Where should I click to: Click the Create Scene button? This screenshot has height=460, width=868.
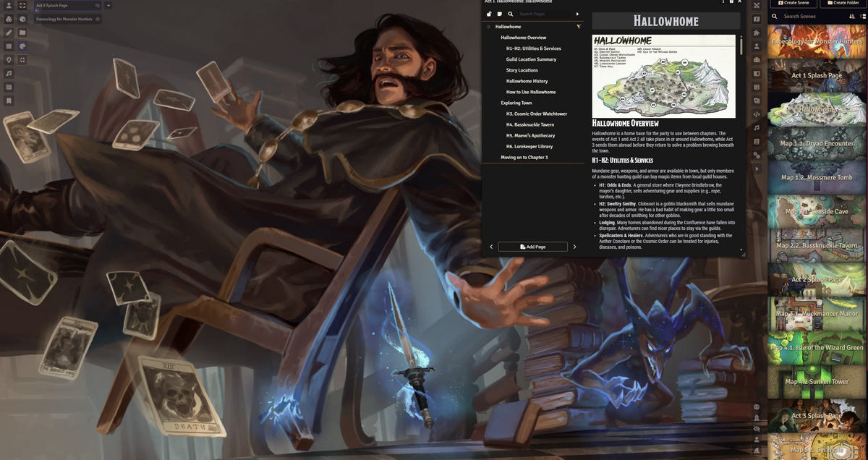click(793, 3)
